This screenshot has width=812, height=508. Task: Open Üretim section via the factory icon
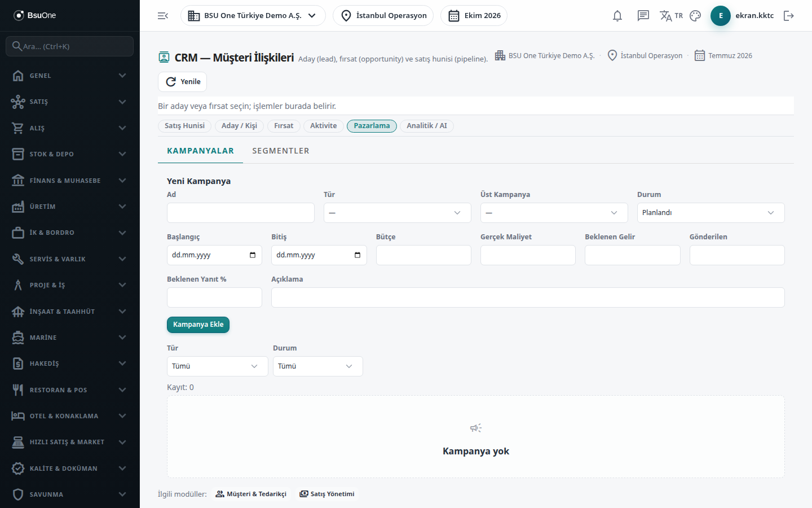pos(18,207)
